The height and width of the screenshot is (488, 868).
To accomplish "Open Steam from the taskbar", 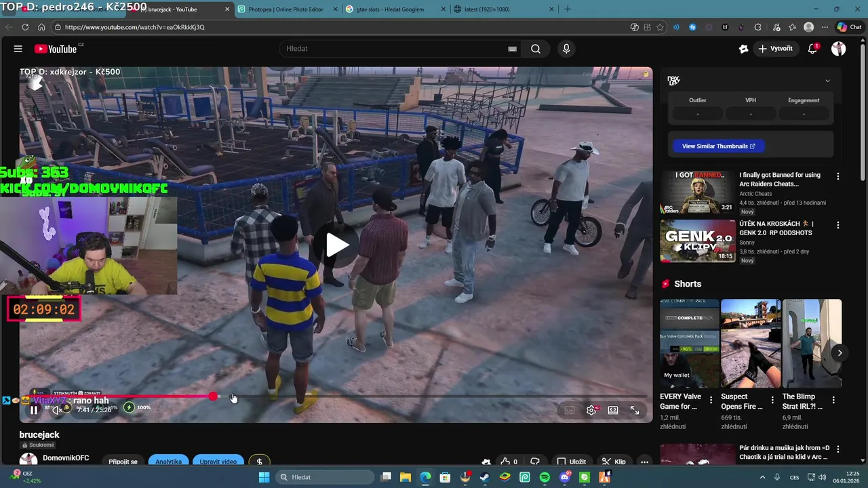I will (485, 477).
